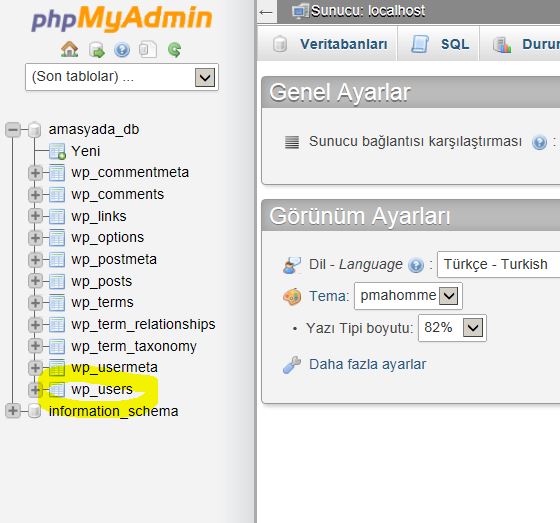Expand the wp_posts table node
This screenshot has width=560, height=523.
[35, 281]
